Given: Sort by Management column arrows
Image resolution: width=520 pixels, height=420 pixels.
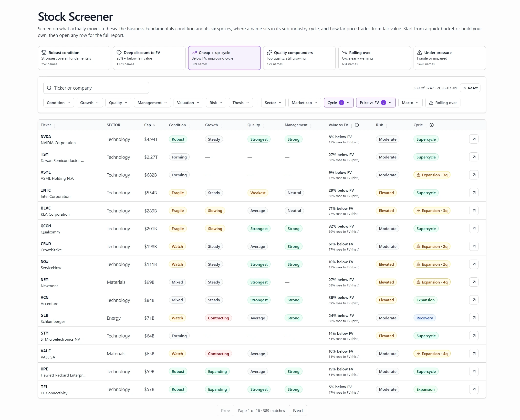Looking at the screenshot, I should click(x=311, y=126).
